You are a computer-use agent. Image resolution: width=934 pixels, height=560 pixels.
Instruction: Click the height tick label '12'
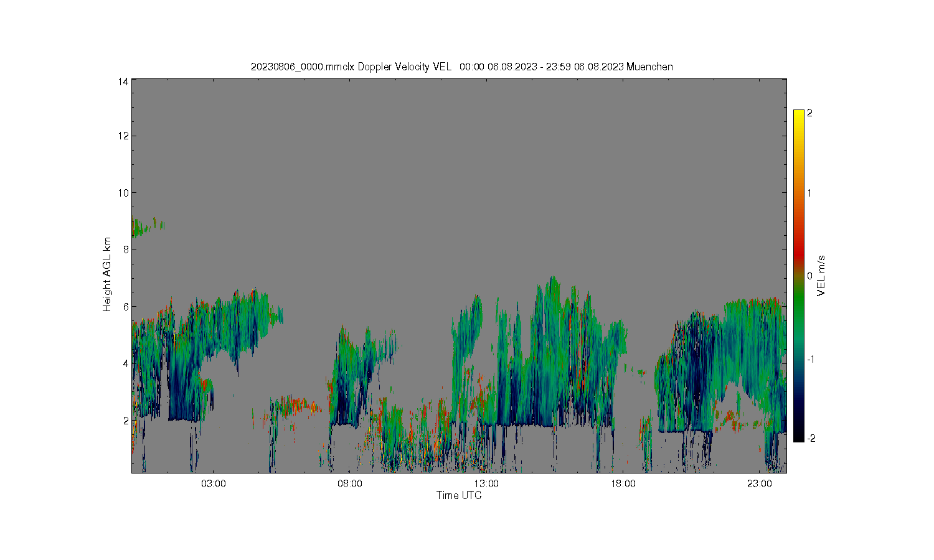pyautogui.click(x=123, y=136)
